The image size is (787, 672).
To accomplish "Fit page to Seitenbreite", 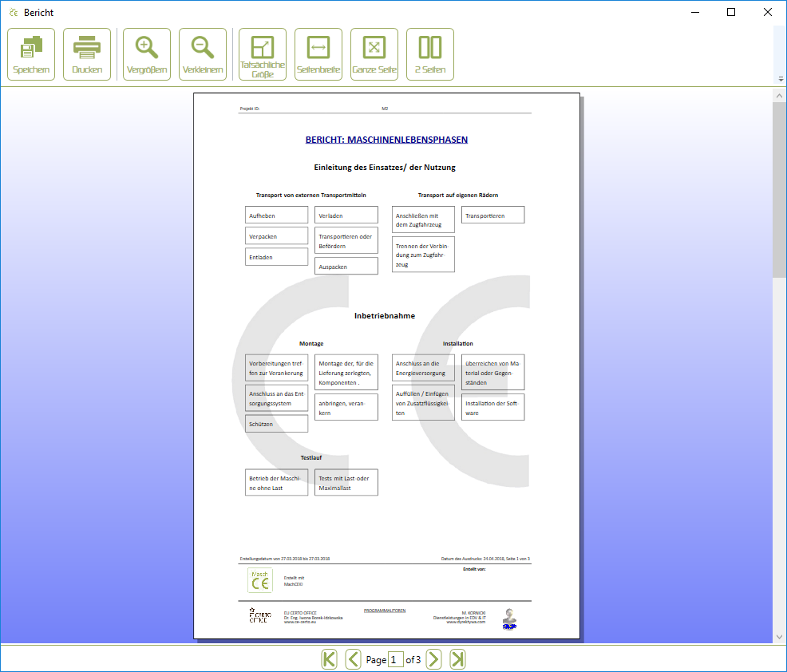I will [x=318, y=54].
